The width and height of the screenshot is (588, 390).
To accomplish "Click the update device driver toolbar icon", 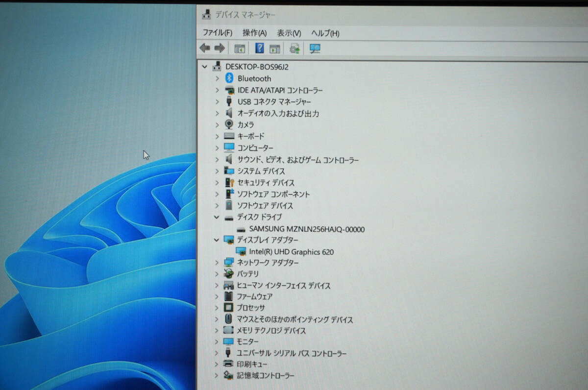I will (294, 49).
